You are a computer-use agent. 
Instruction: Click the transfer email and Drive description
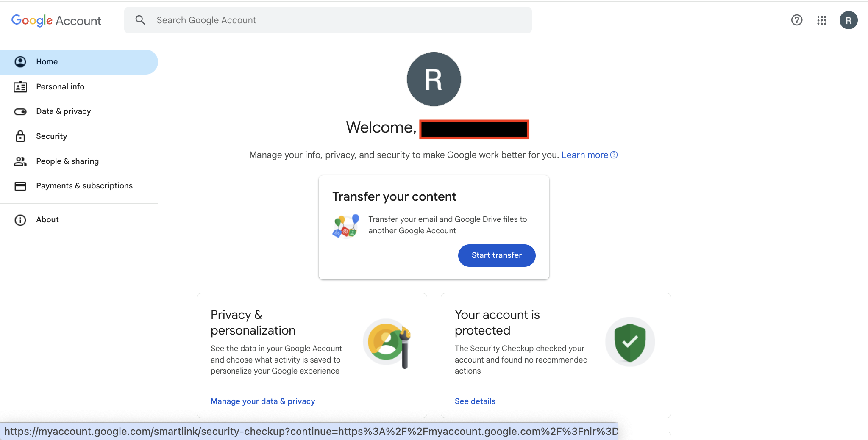[448, 225]
